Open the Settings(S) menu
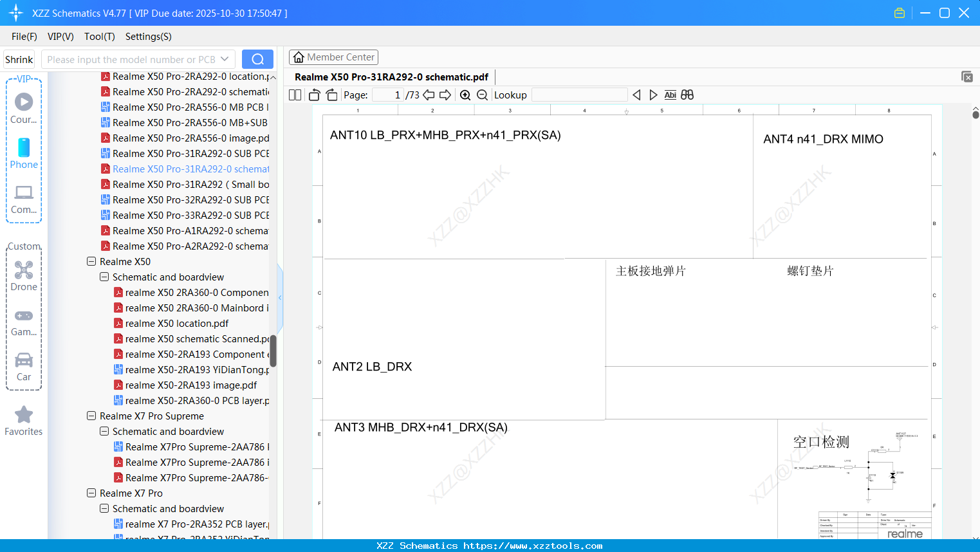 [x=149, y=37]
